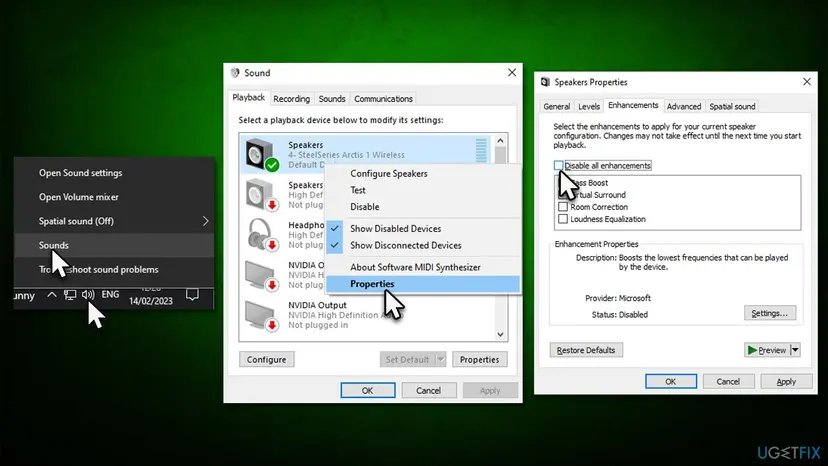Click the Preview play button

(766, 350)
